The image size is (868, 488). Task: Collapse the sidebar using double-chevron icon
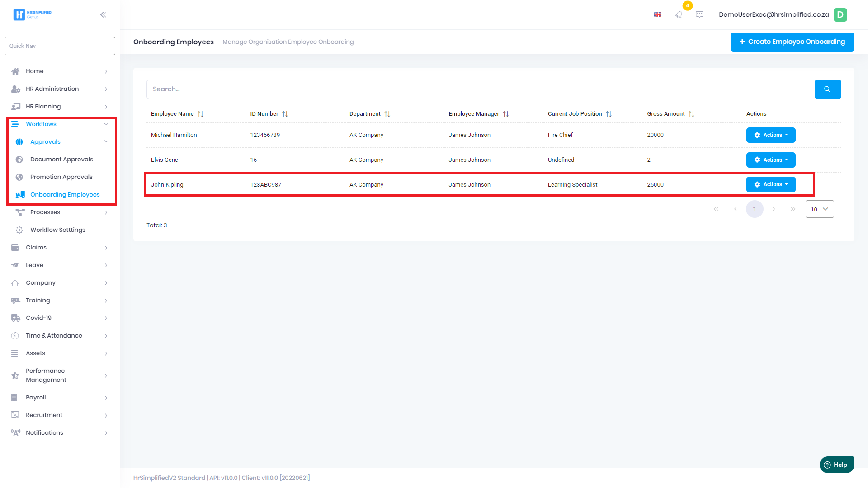tap(103, 14)
